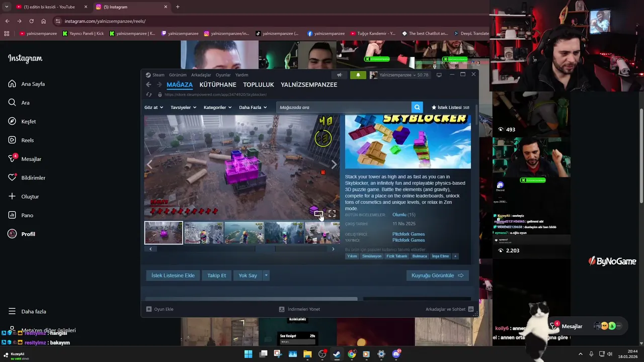Show next Skyblocker screenshot arrow
The width and height of the screenshot is (644, 362).
click(x=334, y=164)
